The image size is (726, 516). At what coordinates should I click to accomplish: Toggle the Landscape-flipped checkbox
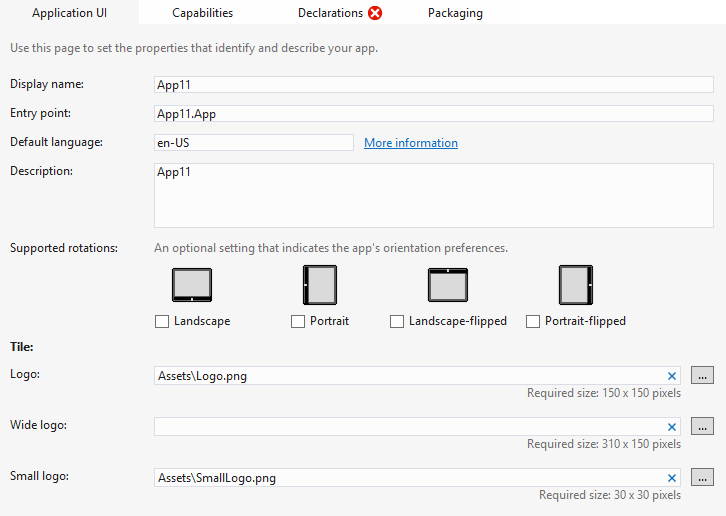coord(397,321)
